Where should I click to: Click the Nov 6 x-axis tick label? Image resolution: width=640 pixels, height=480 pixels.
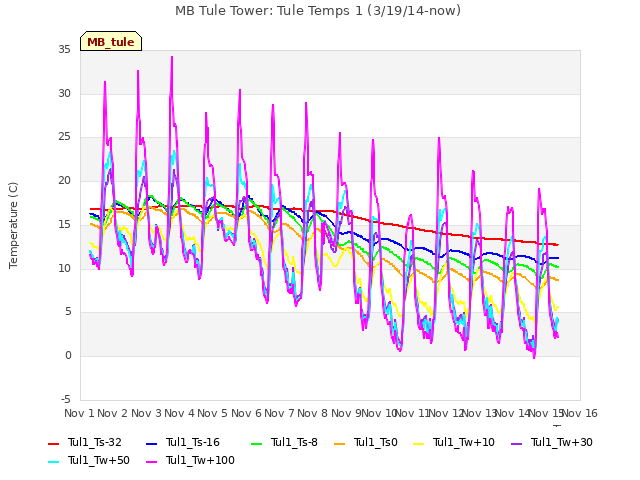[247, 413]
